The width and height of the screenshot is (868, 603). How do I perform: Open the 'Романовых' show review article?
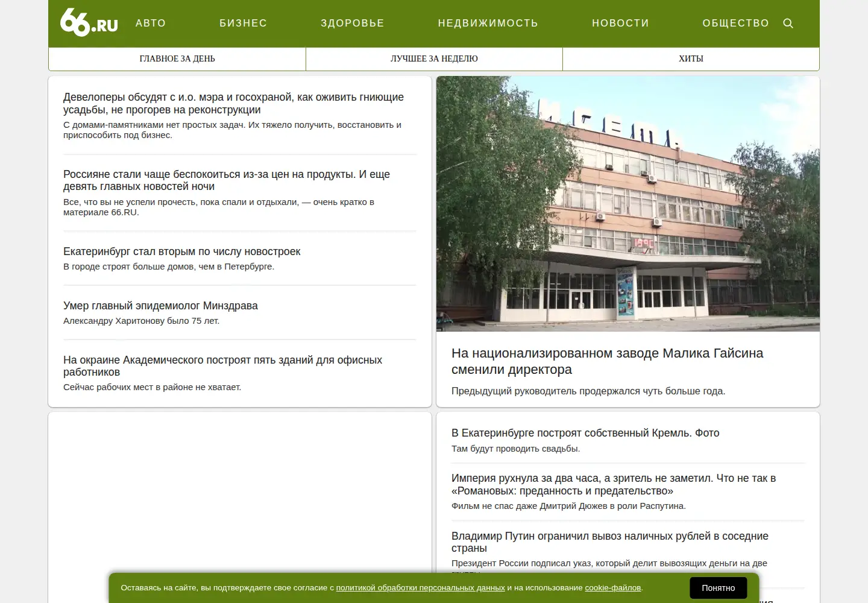pos(614,484)
